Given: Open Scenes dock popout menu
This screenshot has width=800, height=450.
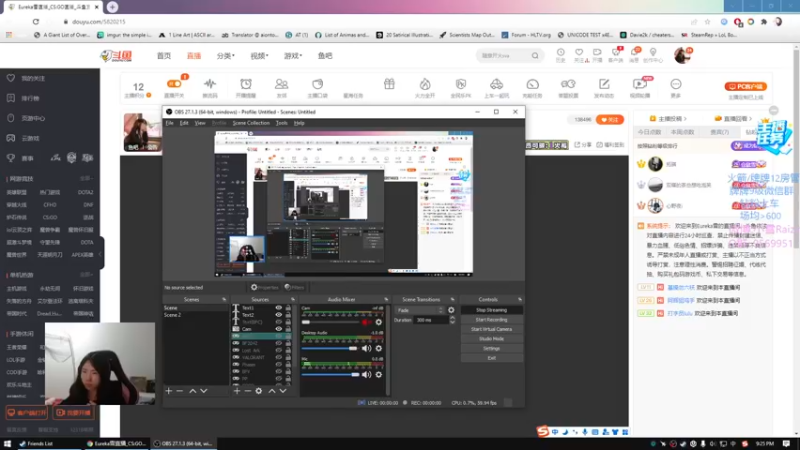Looking at the screenshot, I should (x=224, y=299).
